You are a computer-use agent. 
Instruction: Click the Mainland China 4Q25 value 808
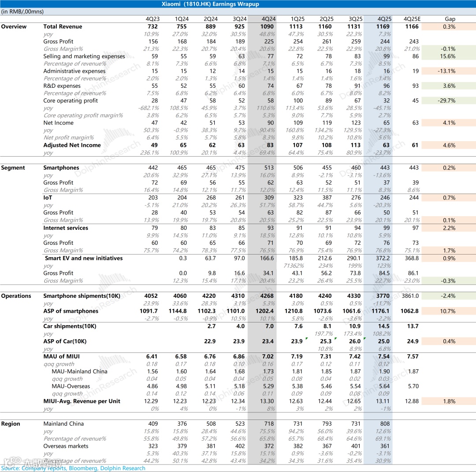coord(385,423)
